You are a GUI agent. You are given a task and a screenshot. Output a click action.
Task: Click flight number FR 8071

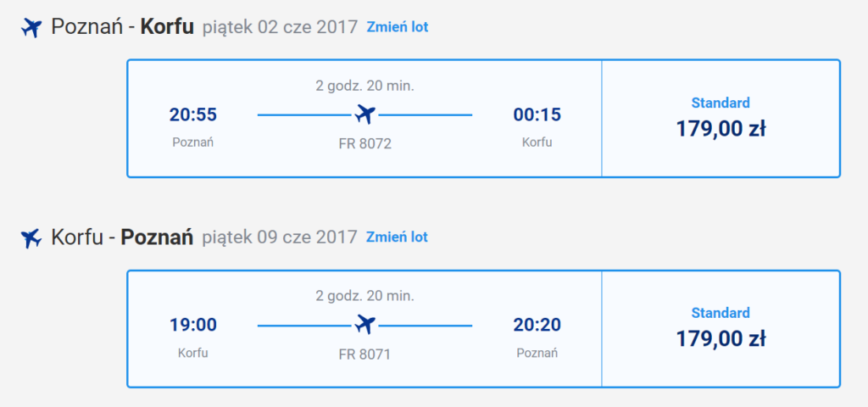coord(364,354)
